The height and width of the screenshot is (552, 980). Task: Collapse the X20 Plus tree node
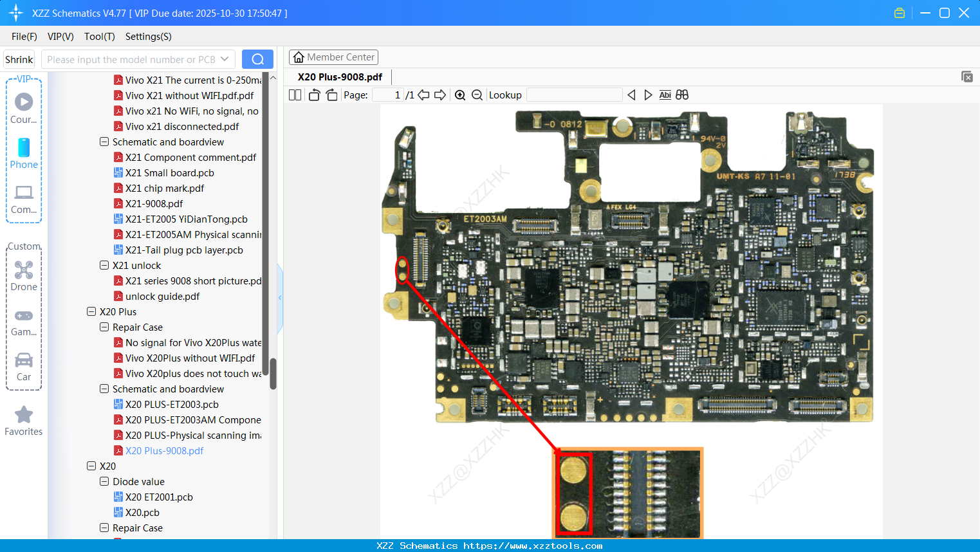[91, 312]
